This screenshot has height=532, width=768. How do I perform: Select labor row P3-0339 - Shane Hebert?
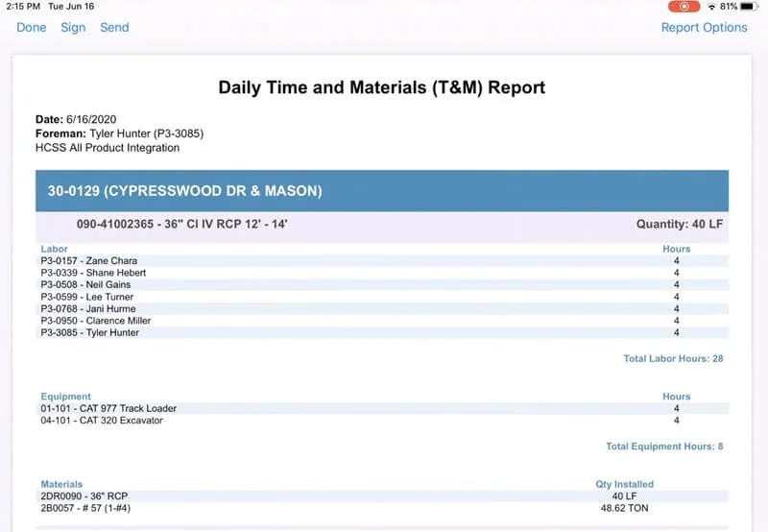pyautogui.click(x=382, y=273)
